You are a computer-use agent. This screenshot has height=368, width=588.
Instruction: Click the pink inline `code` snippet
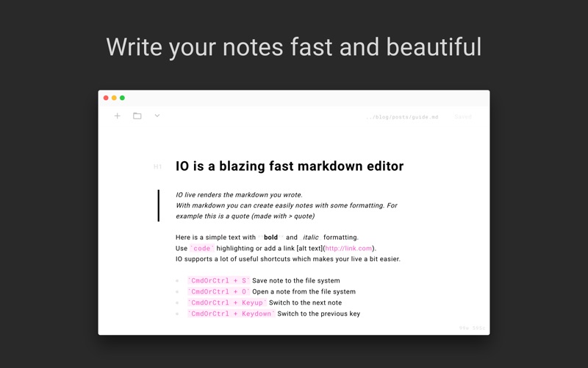(201, 248)
